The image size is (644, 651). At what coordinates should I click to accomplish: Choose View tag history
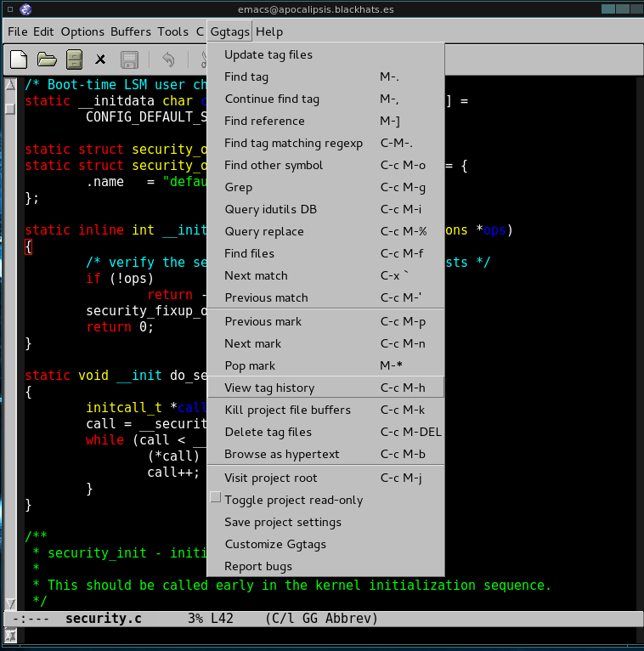[325, 388]
